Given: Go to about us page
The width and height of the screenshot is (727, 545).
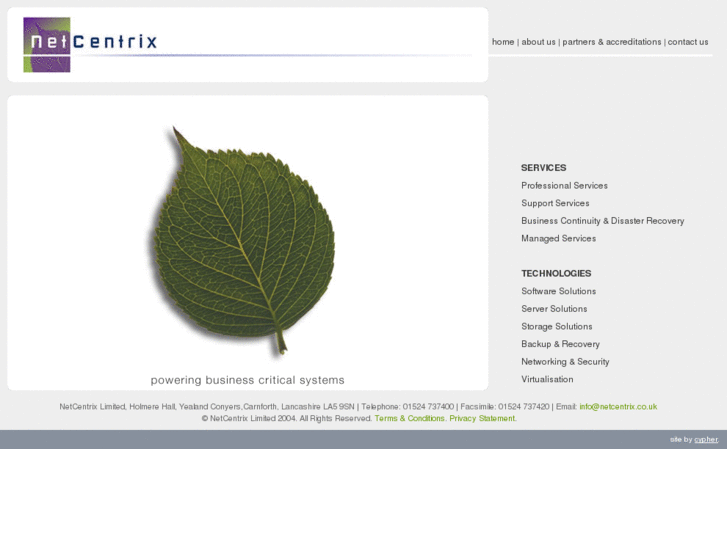Looking at the screenshot, I should coord(538,42).
